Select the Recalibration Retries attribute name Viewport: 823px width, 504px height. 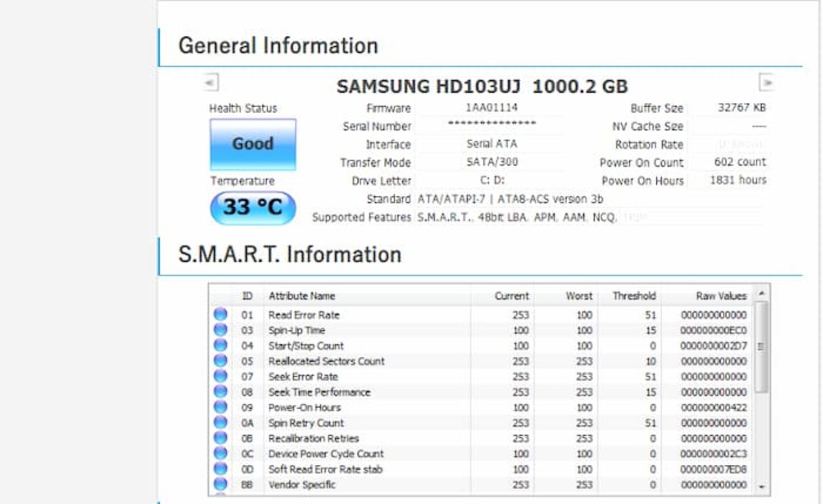[313, 438]
